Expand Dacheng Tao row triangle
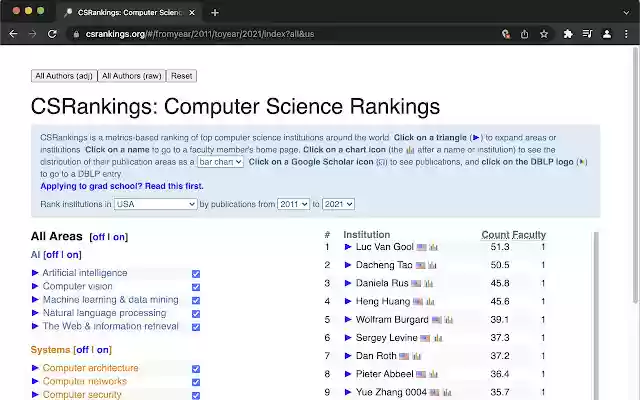640x400 pixels. (x=348, y=265)
